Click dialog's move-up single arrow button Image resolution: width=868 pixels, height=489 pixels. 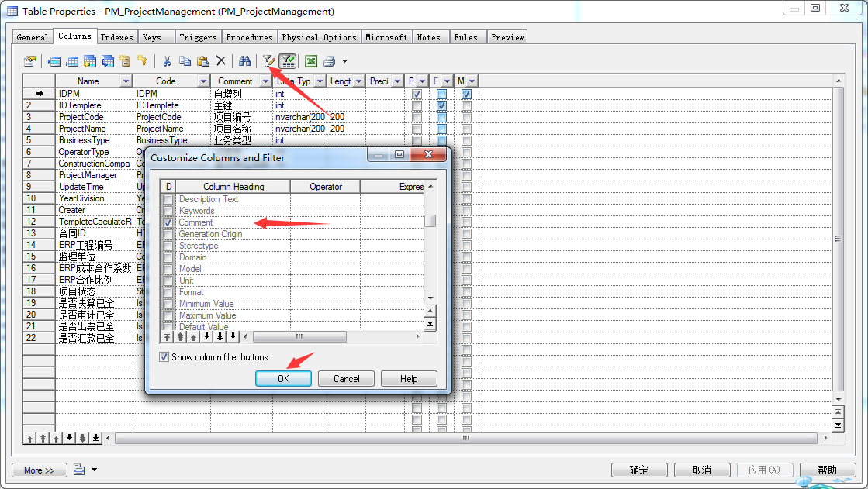tap(193, 336)
